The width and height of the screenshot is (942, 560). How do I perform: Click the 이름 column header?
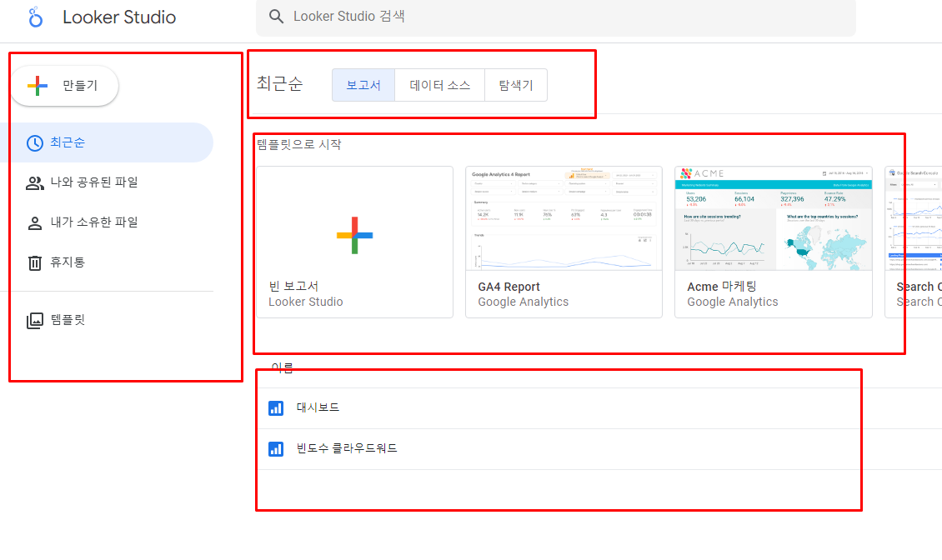pos(282,367)
